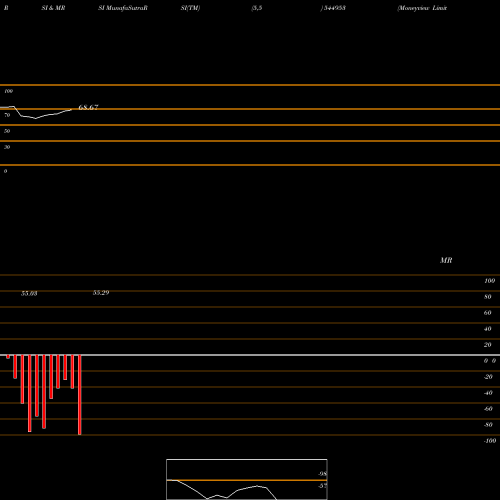Click the -57 label in mini chart
The height and width of the screenshot is (500, 500).
pyautogui.click(x=323, y=486)
